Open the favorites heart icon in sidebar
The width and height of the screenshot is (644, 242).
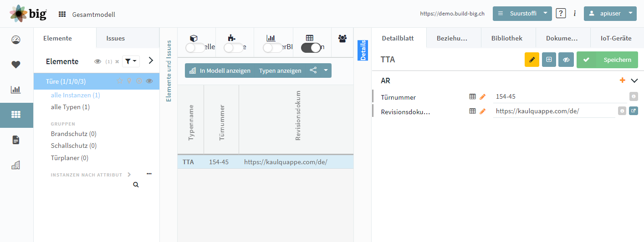tap(16, 65)
